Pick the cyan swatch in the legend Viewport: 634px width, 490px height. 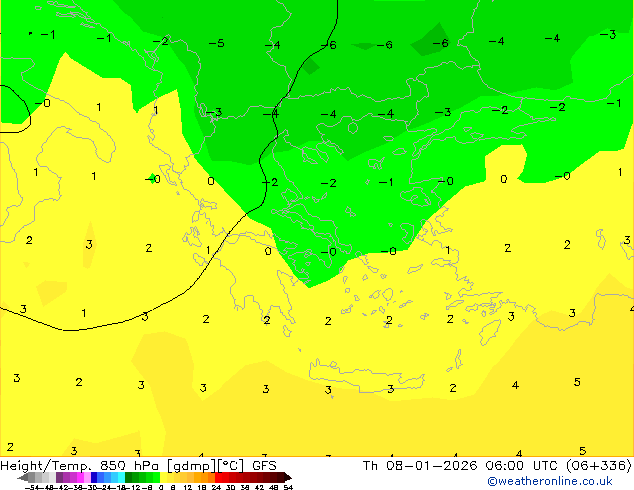121,477
